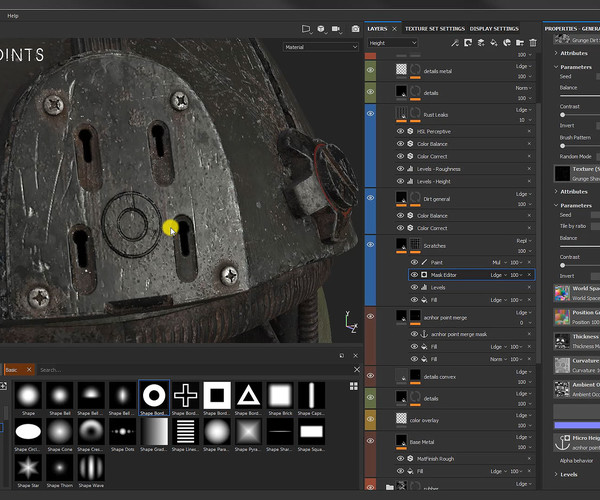Click the import resource icon on shelf left edge
600x500 pixels.
point(3,386)
